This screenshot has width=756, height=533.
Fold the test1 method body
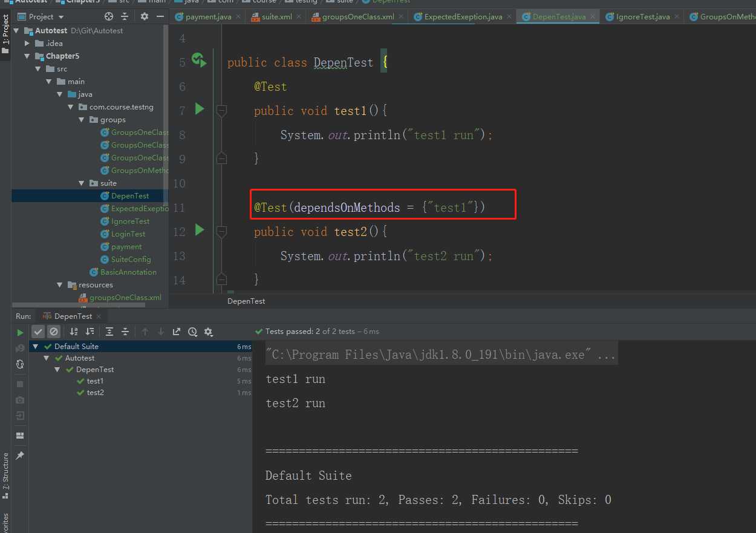point(221,111)
